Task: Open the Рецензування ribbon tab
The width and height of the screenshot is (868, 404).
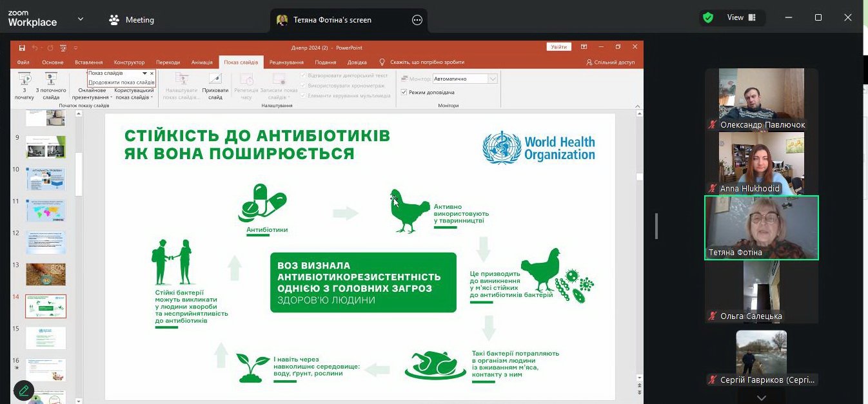Action: coord(286,63)
